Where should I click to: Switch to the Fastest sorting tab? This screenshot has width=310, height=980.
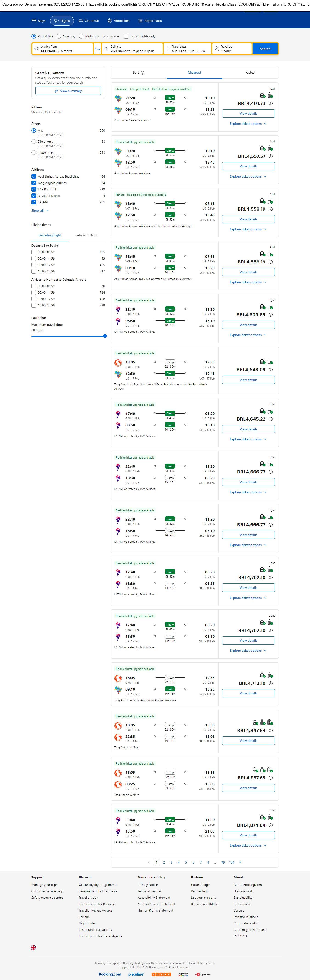coord(250,72)
